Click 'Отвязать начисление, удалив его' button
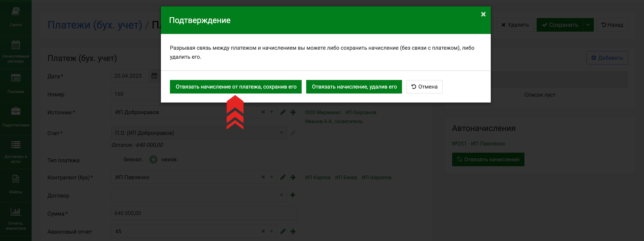This screenshot has width=644, height=241. [354, 87]
